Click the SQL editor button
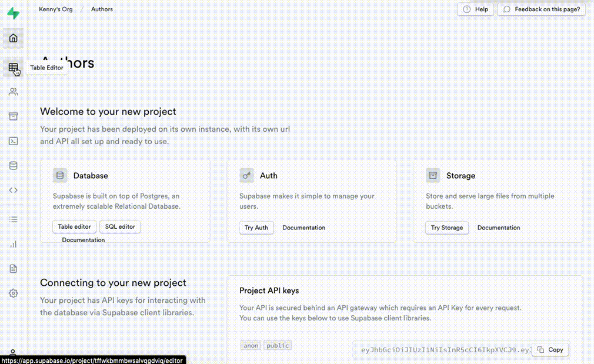Viewport: 594px width, 364px height. (120, 226)
